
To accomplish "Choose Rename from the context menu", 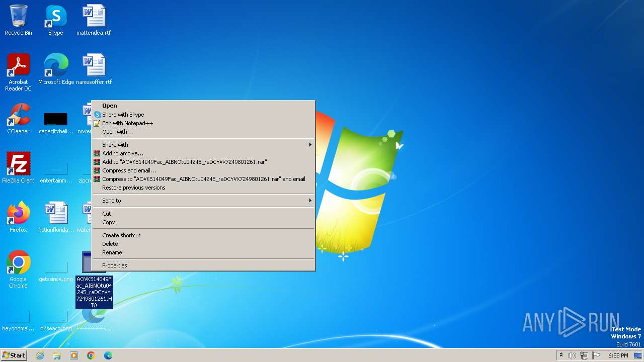I will [x=203, y=252].
